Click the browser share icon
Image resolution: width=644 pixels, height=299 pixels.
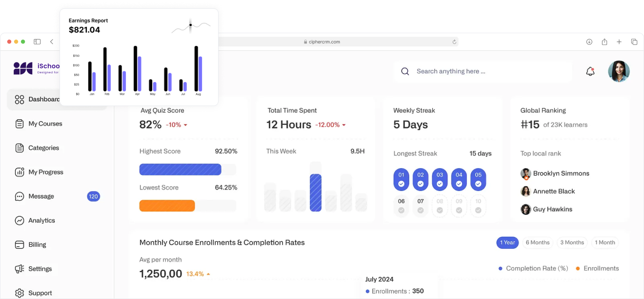[x=604, y=42]
